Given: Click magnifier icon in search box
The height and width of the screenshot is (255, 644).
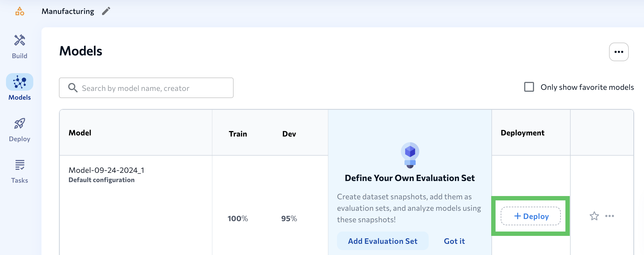Looking at the screenshot, I should tap(73, 88).
